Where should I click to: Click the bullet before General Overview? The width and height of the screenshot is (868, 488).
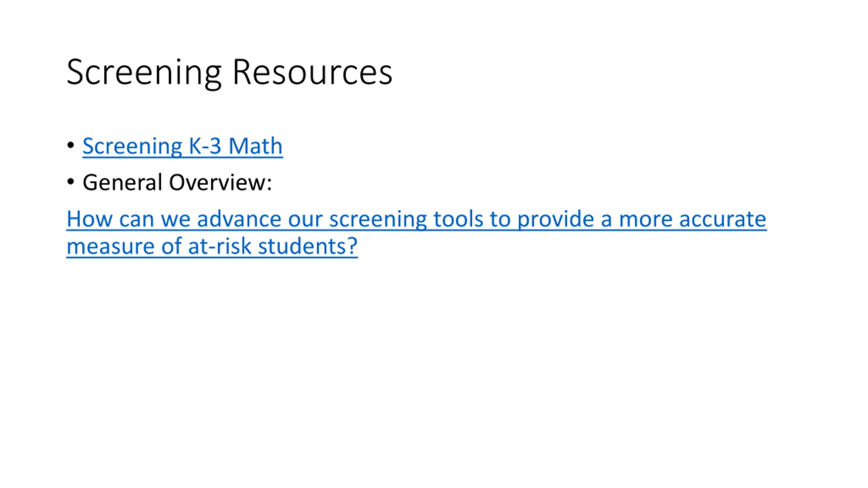point(71,182)
